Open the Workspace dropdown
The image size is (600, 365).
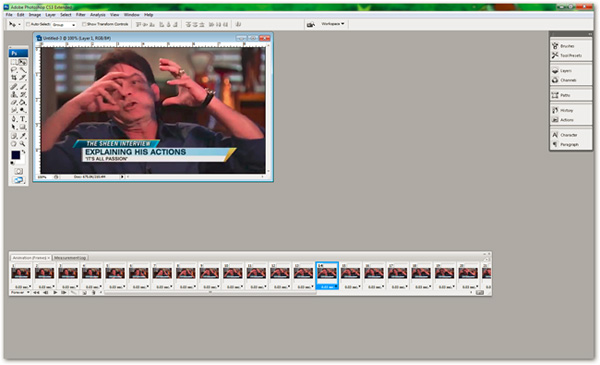[333, 24]
